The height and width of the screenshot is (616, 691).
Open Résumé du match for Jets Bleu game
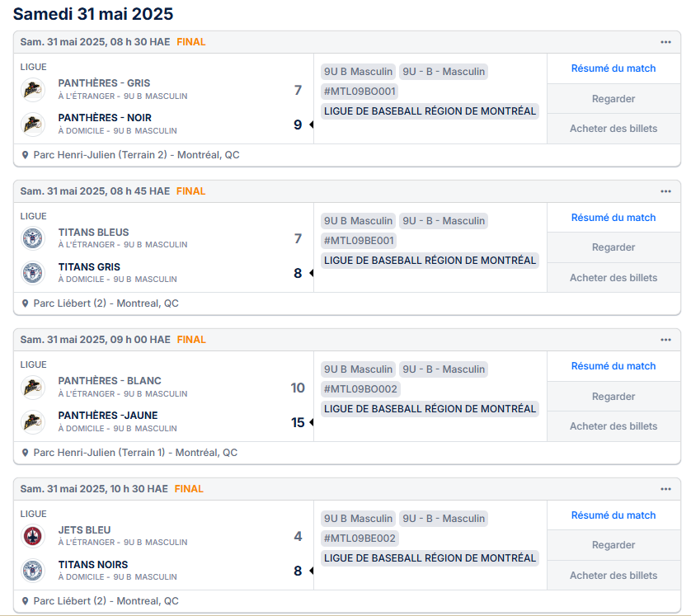613,515
